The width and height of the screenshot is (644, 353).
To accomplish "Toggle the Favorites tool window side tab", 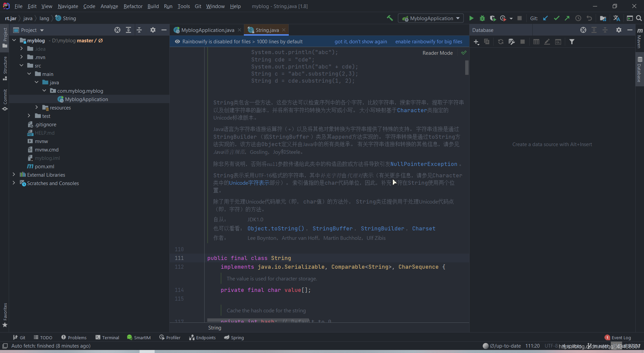I will point(5,315).
